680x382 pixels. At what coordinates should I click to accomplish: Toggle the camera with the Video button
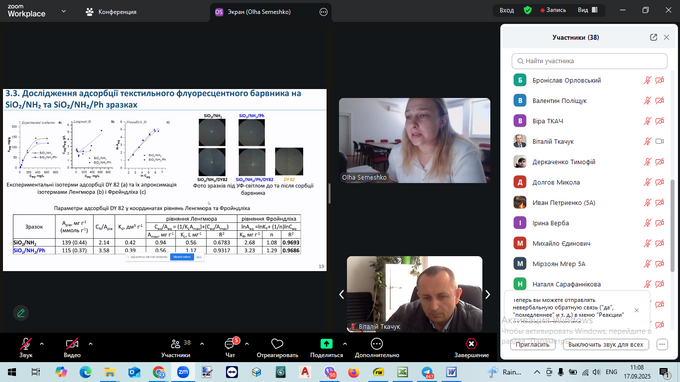[72, 348]
